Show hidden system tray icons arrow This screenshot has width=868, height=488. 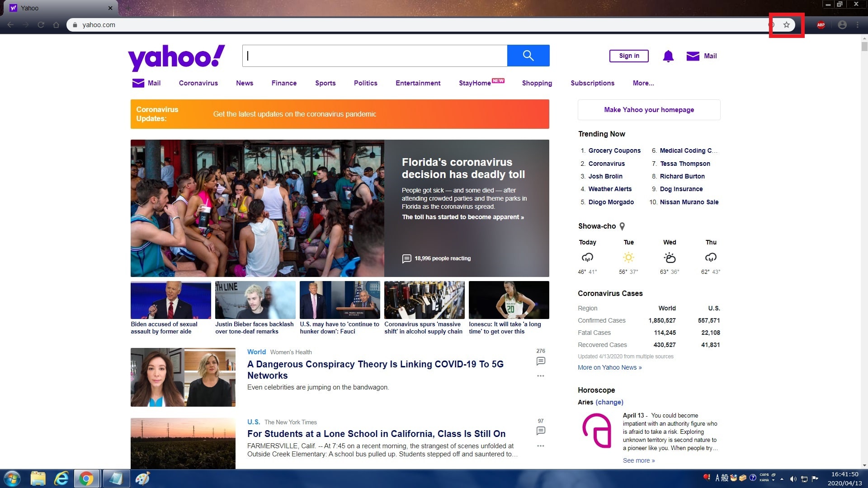pyautogui.click(x=782, y=479)
